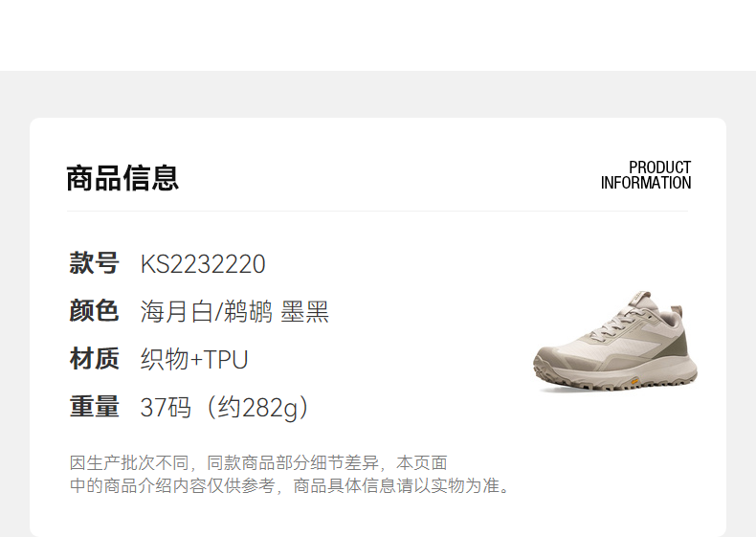Select the model number KS2232220

tap(203, 264)
